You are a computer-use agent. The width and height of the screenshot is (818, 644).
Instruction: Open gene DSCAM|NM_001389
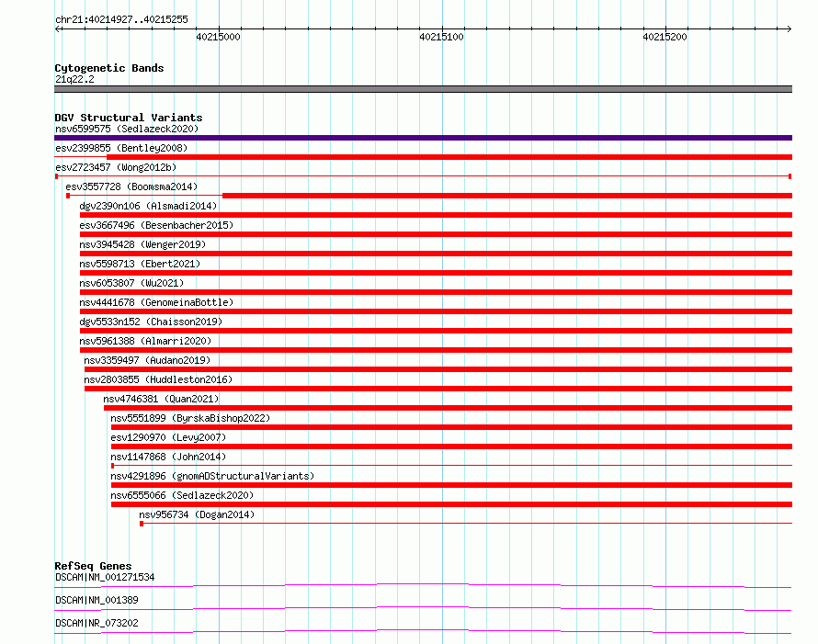pyautogui.click(x=97, y=600)
